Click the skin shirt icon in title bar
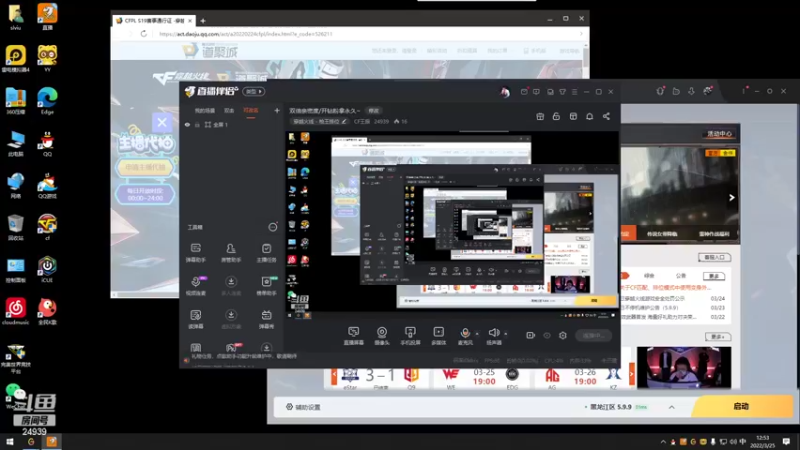The height and width of the screenshot is (450, 800). pos(562,92)
